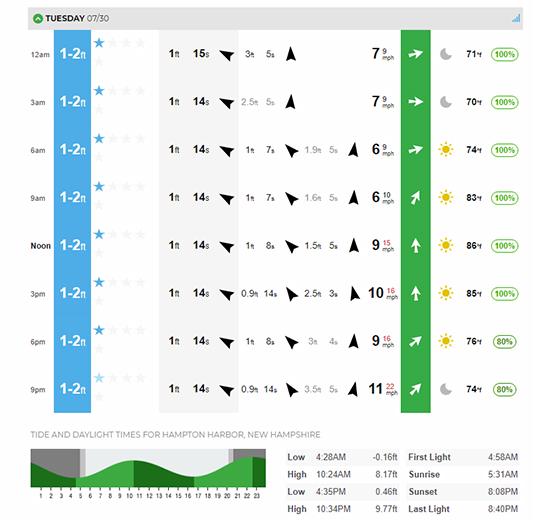This screenshot has width=533, height=522.
Task: Click hour 16 on the tide chart
Action: [188, 496]
